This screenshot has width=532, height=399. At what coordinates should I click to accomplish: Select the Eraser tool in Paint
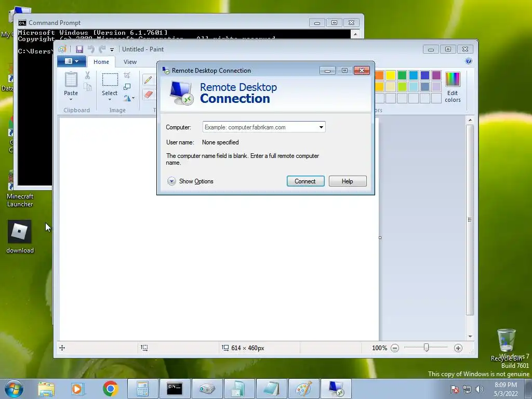click(148, 95)
